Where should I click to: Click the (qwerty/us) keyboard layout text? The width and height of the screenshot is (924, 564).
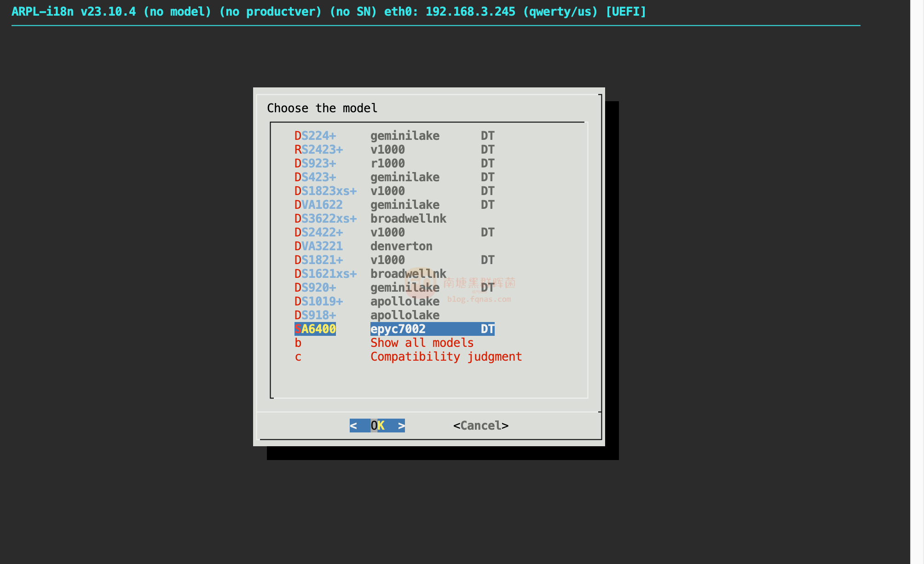(560, 12)
